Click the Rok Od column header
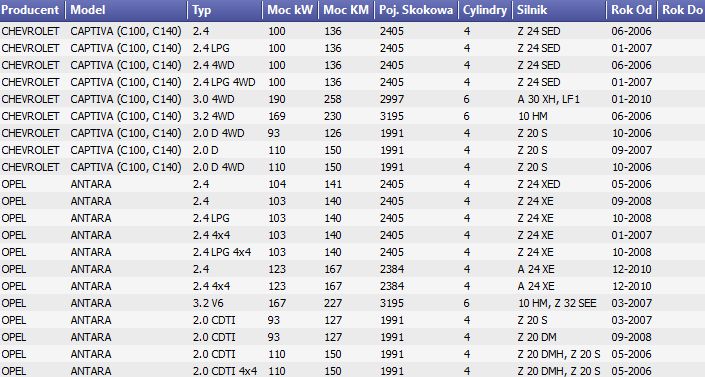The width and height of the screenshot is (705, 377). (x=632, y=10)
